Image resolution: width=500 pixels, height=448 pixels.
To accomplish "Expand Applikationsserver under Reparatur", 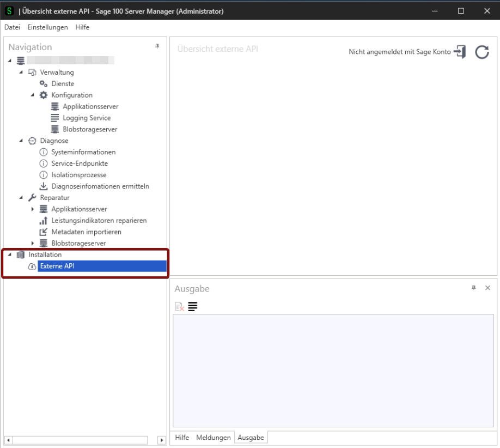I will coord(33,209).
